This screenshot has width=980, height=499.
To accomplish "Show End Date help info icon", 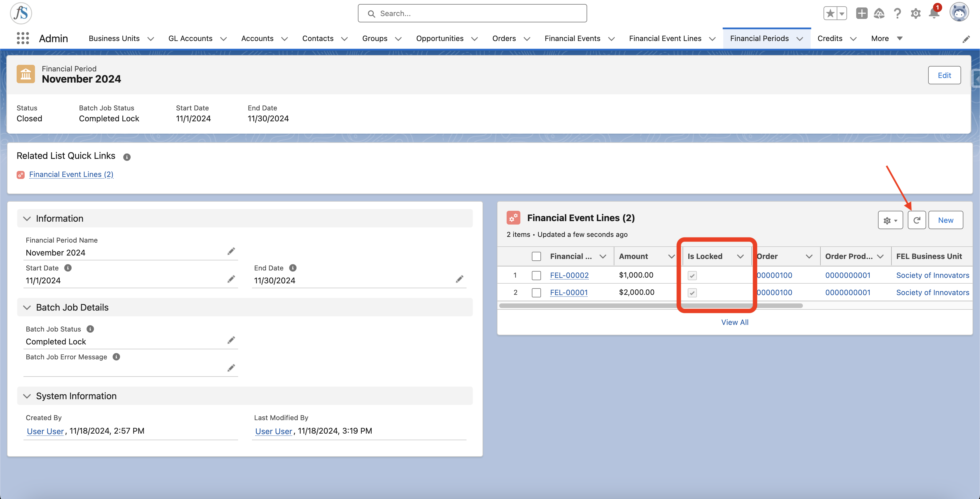I will click(293, 268).
